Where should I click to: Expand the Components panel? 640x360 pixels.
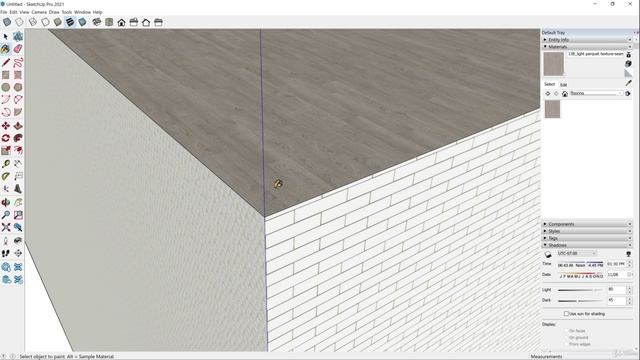click(588, 224)
